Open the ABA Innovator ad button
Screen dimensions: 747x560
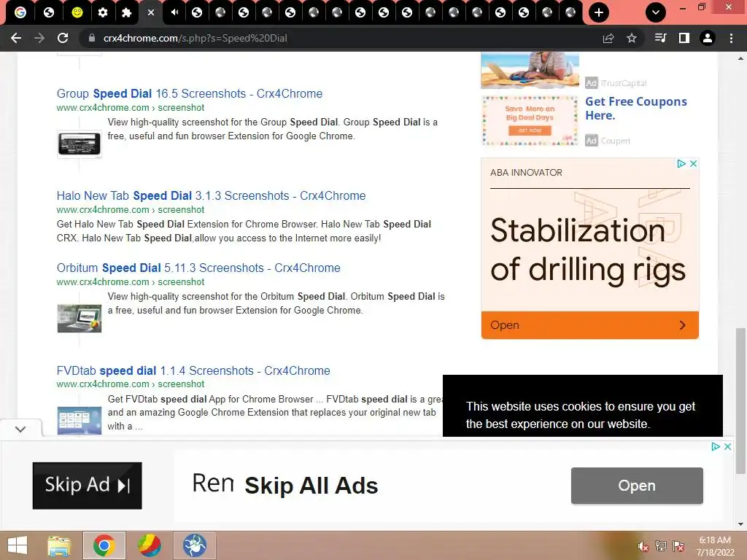589,325
